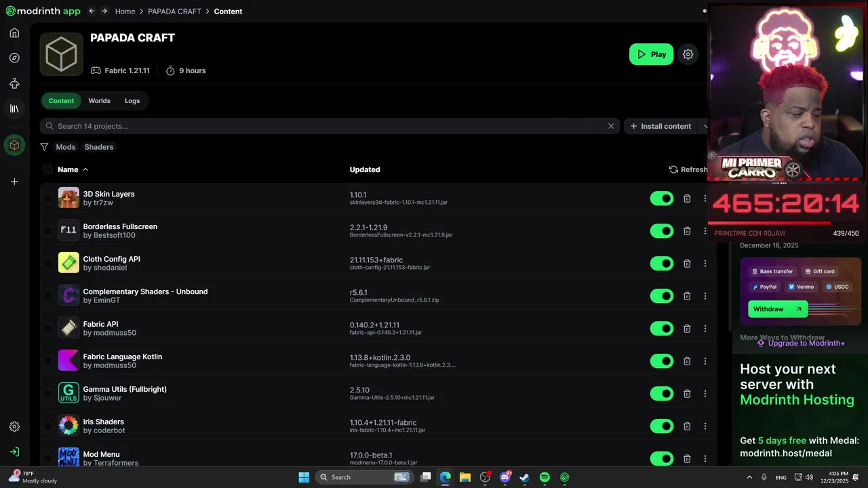The image size is (868, 488).
Task: Disable the Cloth Config API toggle
Action: [662, 264]
